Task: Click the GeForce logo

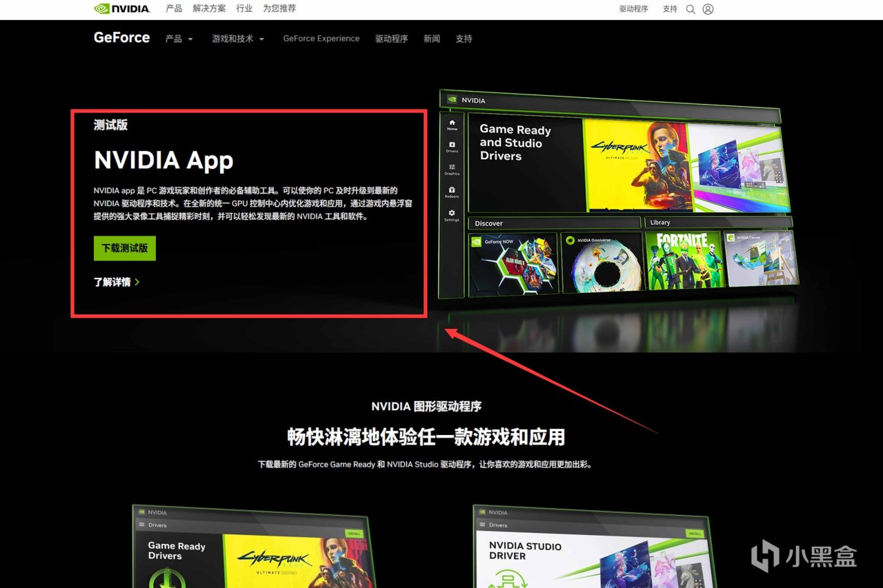Action: 121,38
